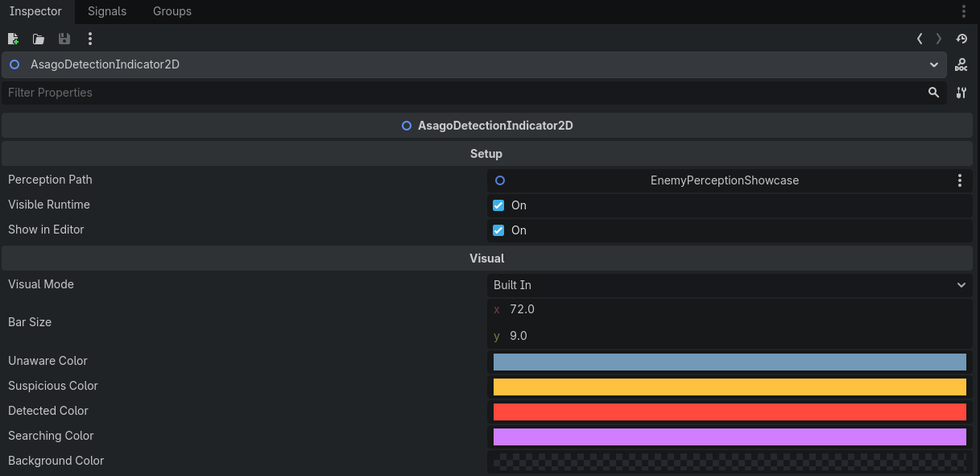Click the Visual Mode property label
980x476 pixels.
pos(41,284)
